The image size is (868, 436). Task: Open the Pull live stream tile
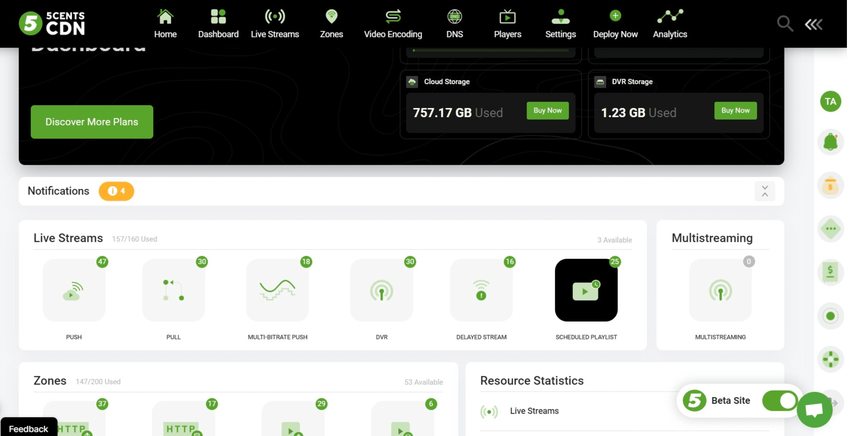pyautogui.click(x=173, y=290)
